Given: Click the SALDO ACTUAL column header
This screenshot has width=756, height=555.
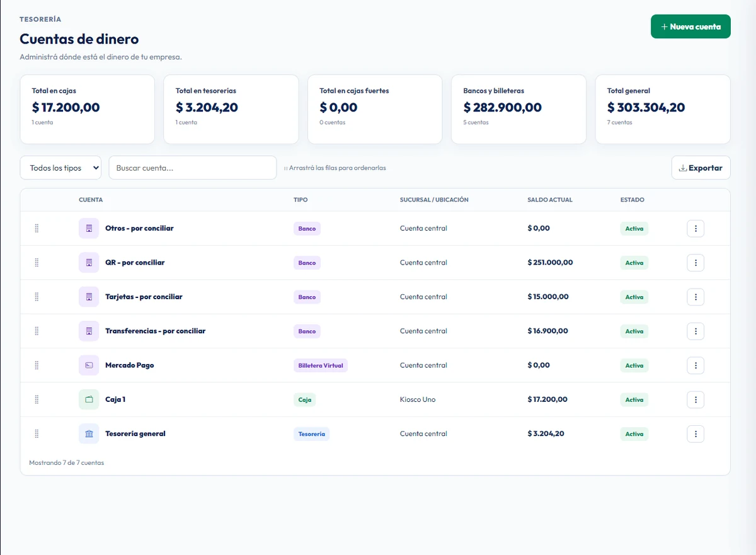Looking at the screenshot, I should click(x=550, y=200).
